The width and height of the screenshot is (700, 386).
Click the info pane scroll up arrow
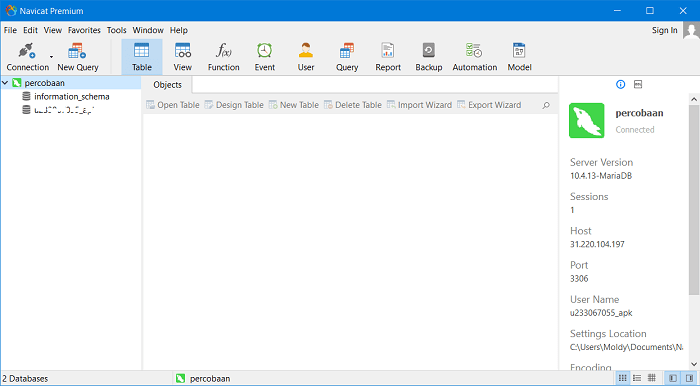(693, 99)
